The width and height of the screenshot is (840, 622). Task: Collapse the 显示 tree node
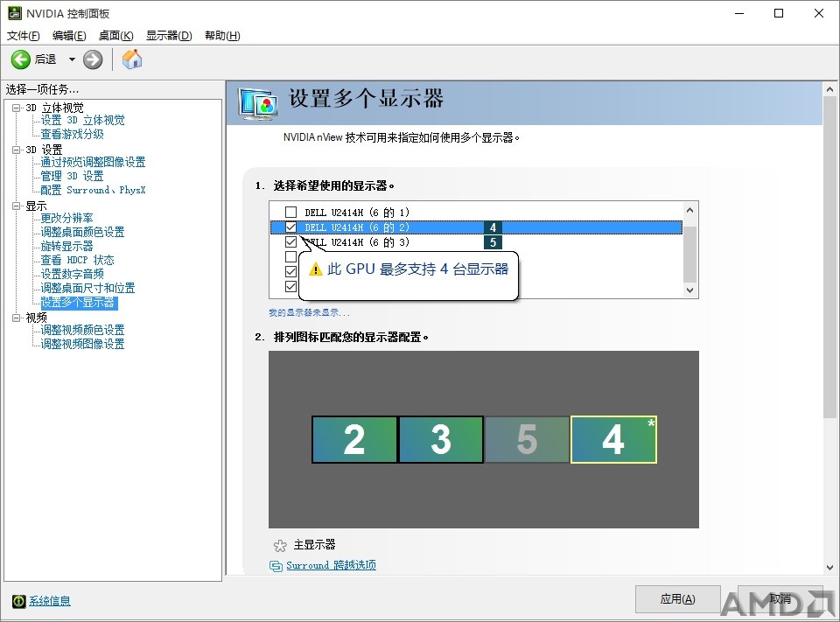pos(17,206)
